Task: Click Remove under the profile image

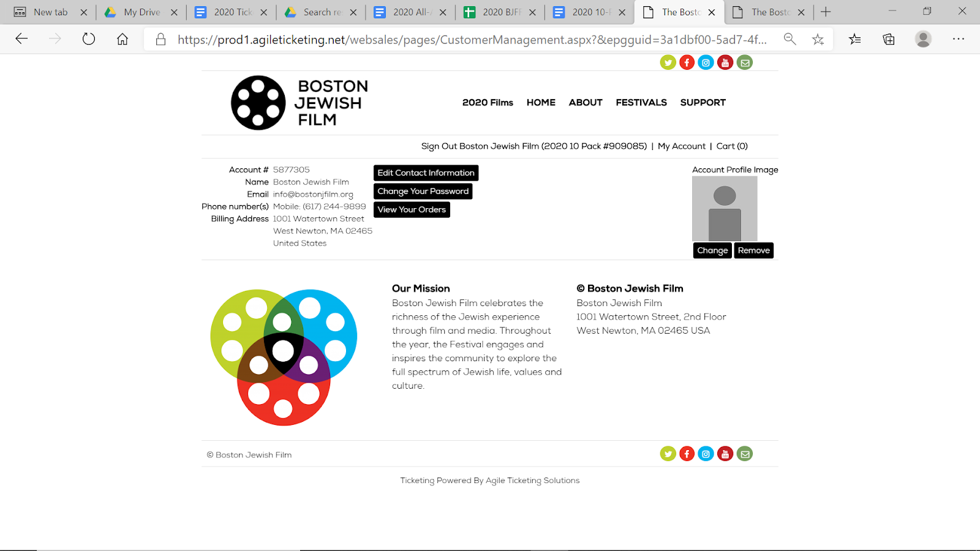Action: [x=753, y=250]
